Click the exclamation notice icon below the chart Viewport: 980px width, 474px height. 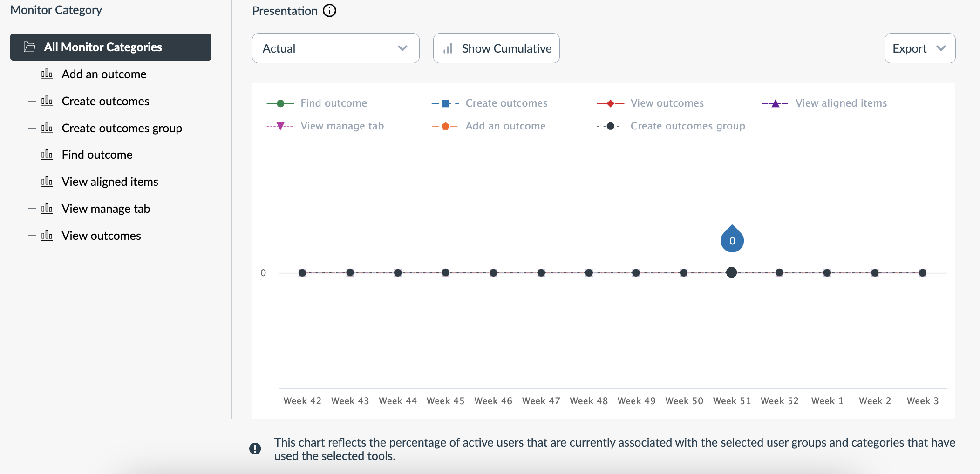click(255, 448)
